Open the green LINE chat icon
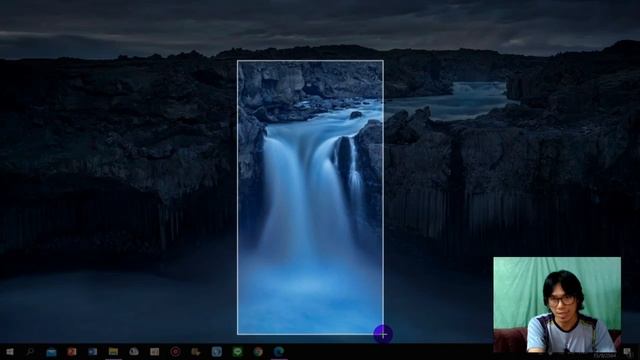Screen dimensions: 640x360 [x=238, y=351]
